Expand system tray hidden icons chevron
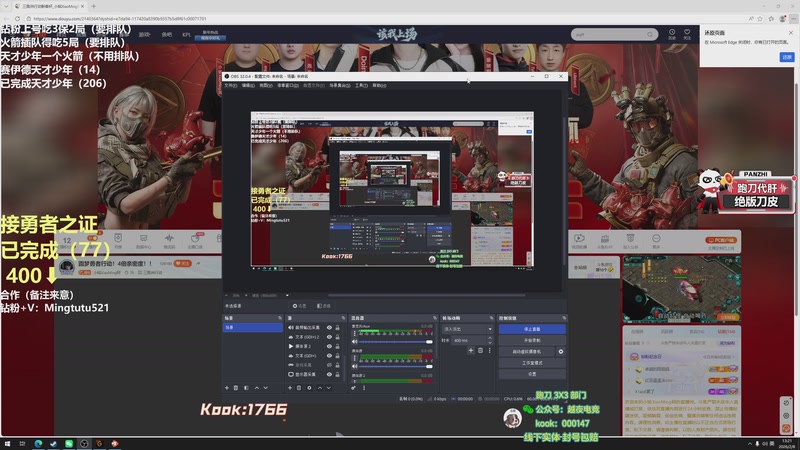Screen dimensions: 800x450 coord(749,443)
